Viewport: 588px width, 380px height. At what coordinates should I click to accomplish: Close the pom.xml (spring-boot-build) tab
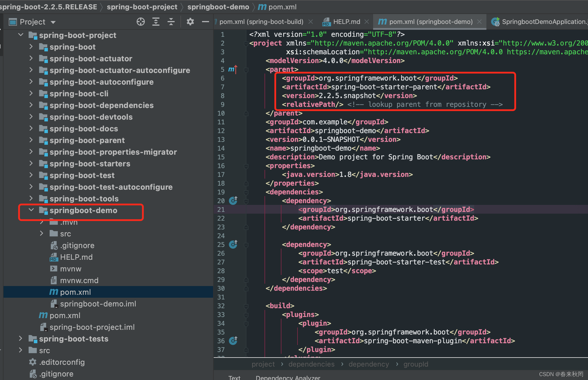[x=311, y=22]
